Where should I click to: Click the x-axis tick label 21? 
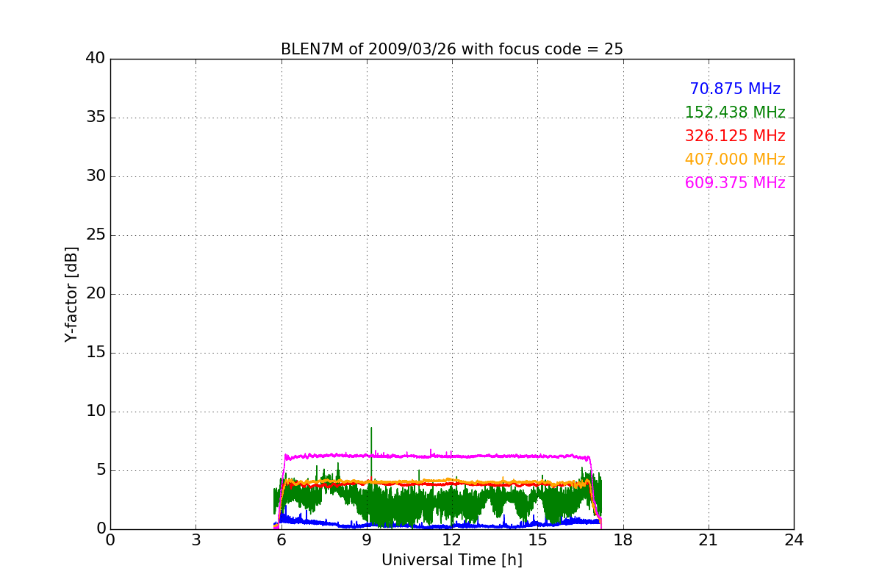click(x=709, y=540)
